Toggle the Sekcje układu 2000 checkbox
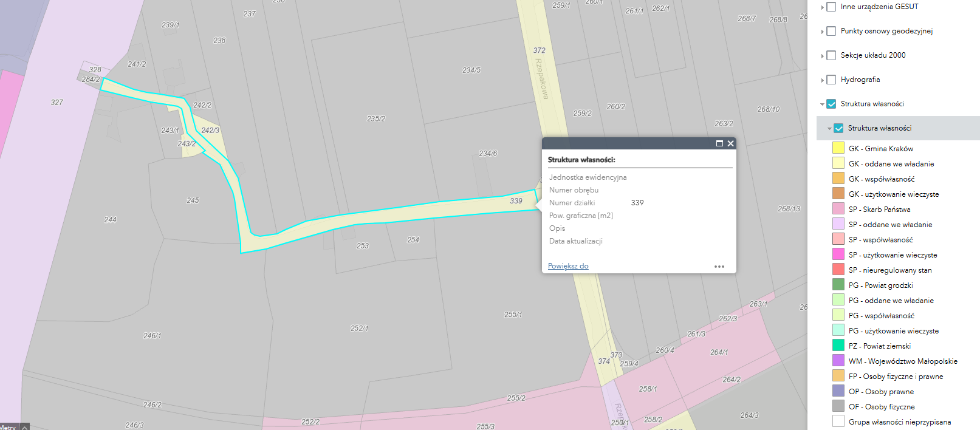This screenshot has height=430, width=980. [x=831, y=55]
